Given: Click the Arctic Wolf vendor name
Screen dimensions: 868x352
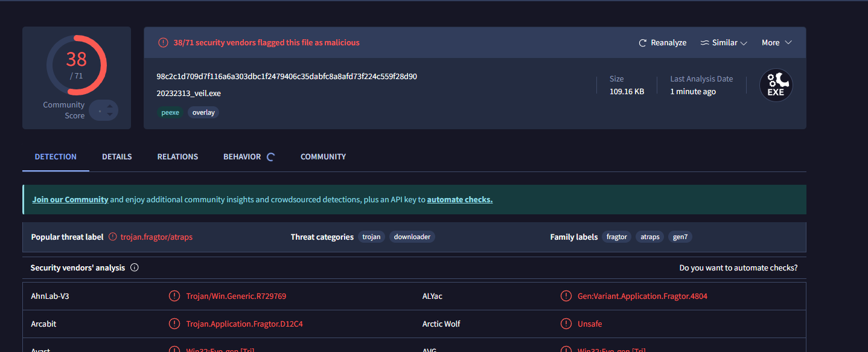Looking at the screenshot, I should click(x=441, y=324).
